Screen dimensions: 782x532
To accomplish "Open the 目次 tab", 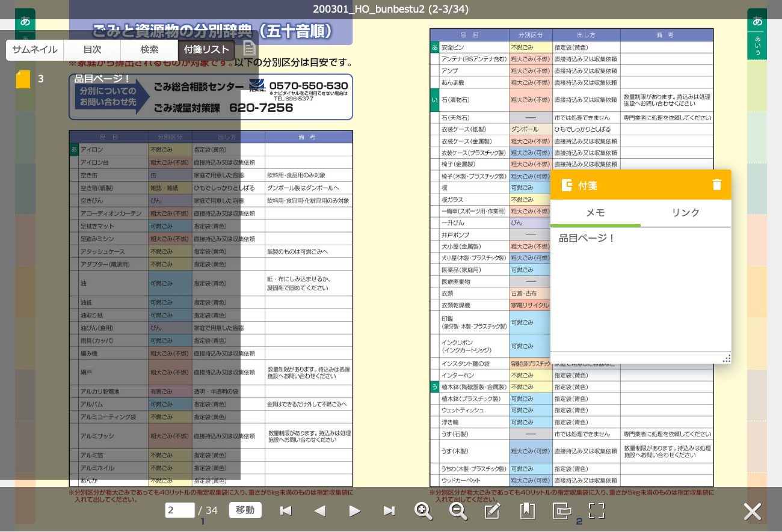I will (x=92, y=50).
